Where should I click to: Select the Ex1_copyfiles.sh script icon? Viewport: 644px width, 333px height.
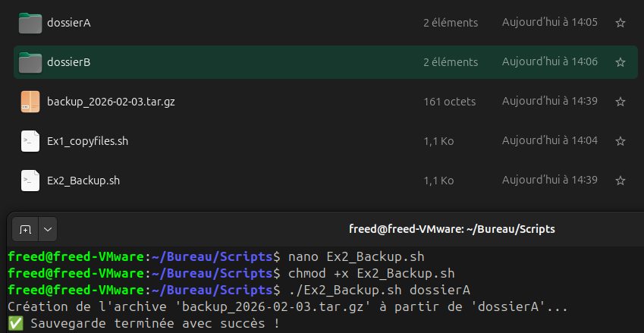(30, 141)
